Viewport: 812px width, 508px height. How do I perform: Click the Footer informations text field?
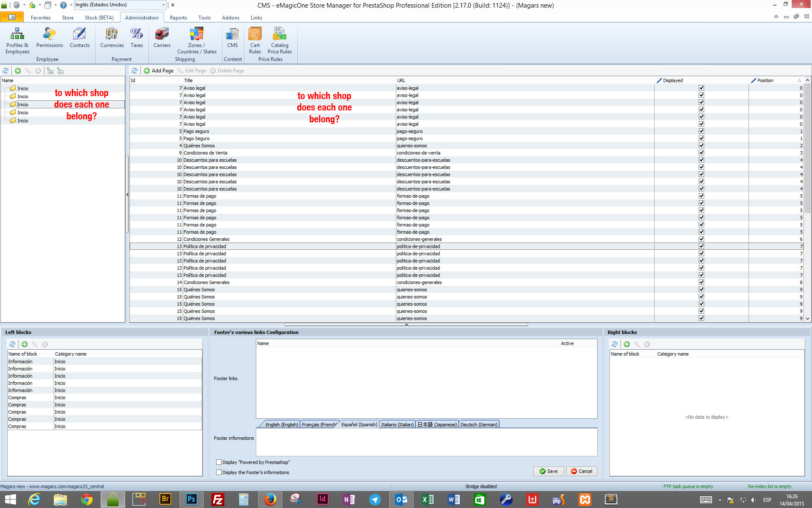point(426,442)
